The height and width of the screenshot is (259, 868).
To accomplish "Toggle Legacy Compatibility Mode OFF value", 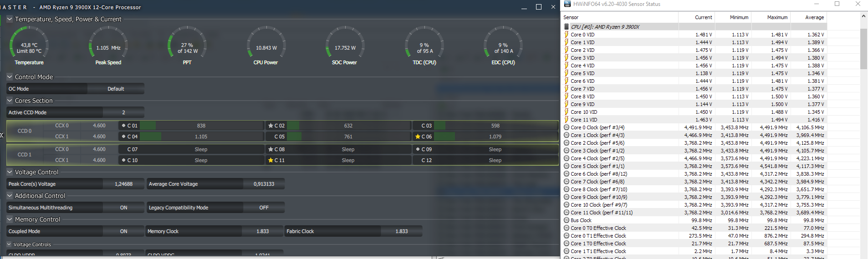I will click(264, 208).
